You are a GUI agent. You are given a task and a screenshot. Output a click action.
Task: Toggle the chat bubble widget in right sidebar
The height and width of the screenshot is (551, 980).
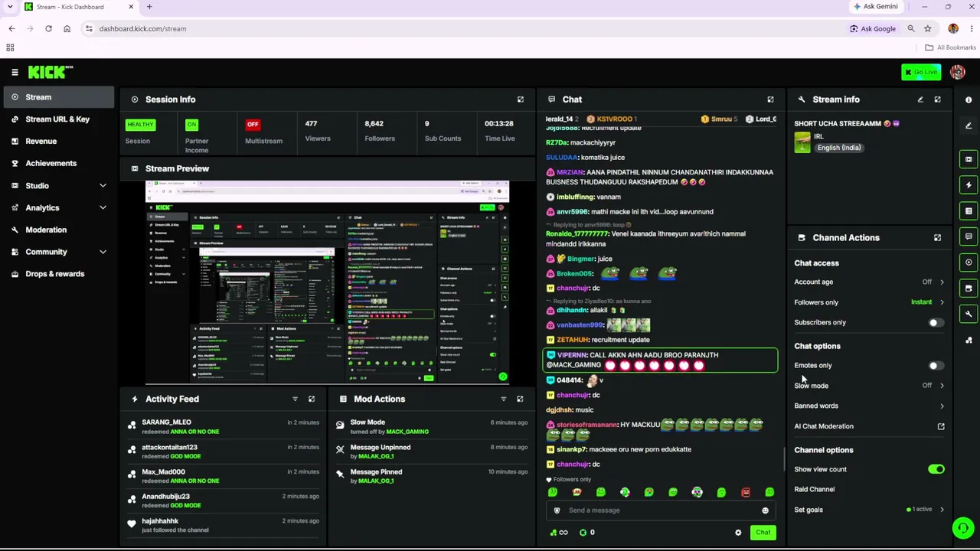(969, 236)
